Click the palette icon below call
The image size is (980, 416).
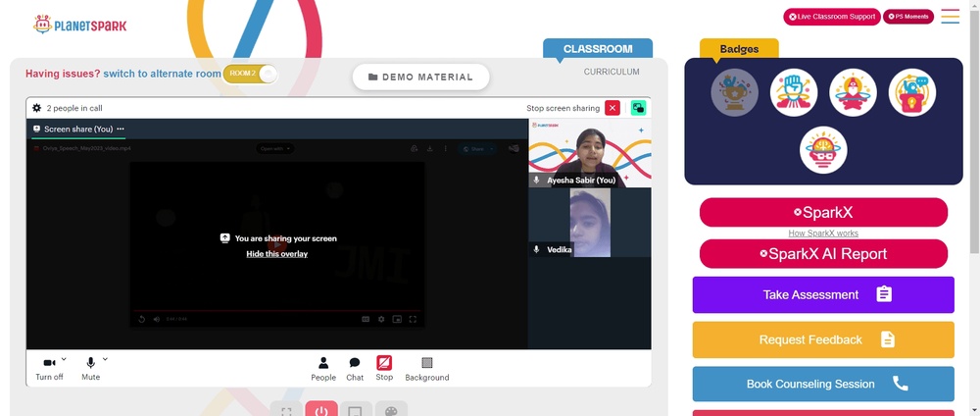coord(391,410)
